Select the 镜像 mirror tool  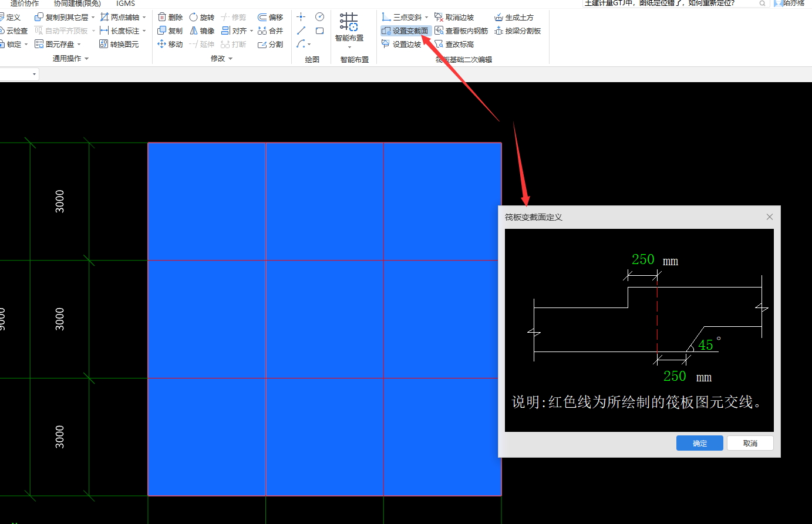pos(202,31)
